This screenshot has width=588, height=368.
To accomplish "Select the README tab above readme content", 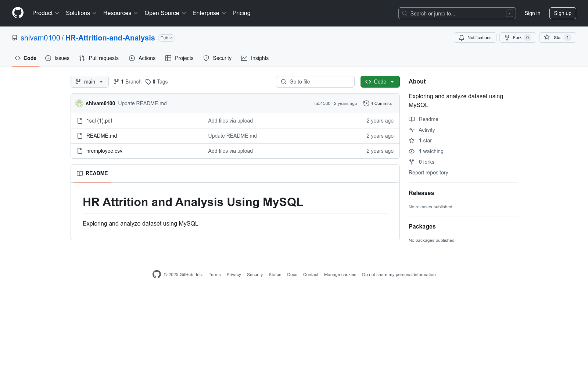I will point(92,173).
